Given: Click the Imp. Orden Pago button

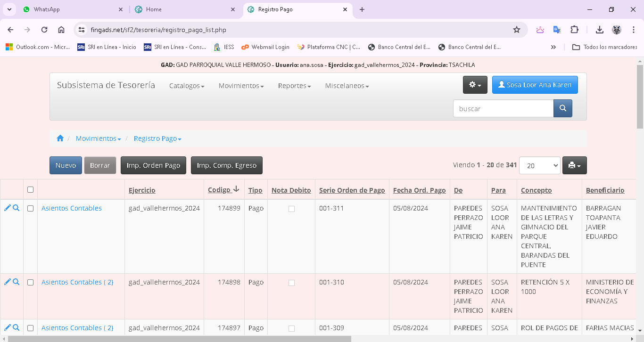Looking at the screenshot, I should pos(153,165).
